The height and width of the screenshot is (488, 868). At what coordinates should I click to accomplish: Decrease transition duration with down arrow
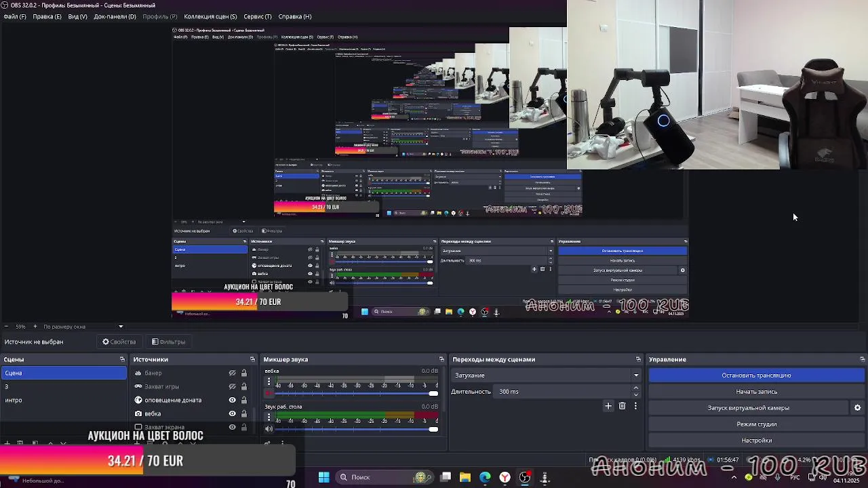[635, 394]
